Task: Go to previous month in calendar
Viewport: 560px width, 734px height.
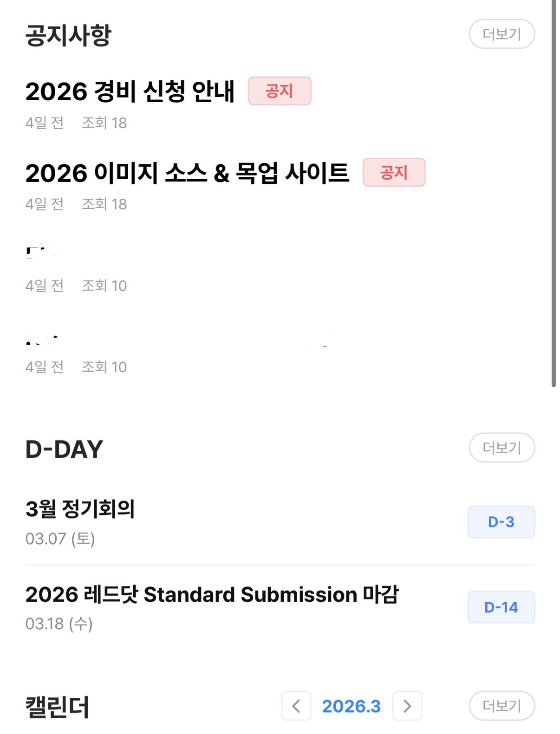Action: click(x=296, y=706)
